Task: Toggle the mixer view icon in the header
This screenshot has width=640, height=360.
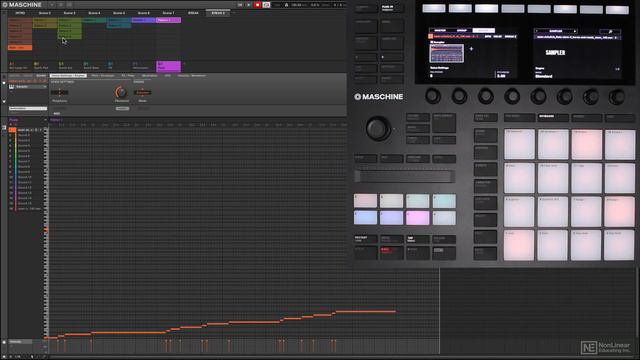Action: pos(69,4)
